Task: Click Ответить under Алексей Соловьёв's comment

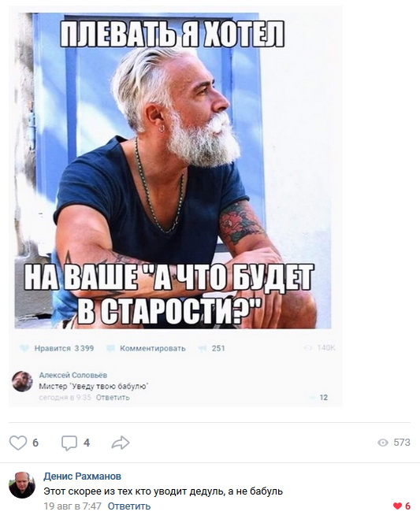Action: 113,397
